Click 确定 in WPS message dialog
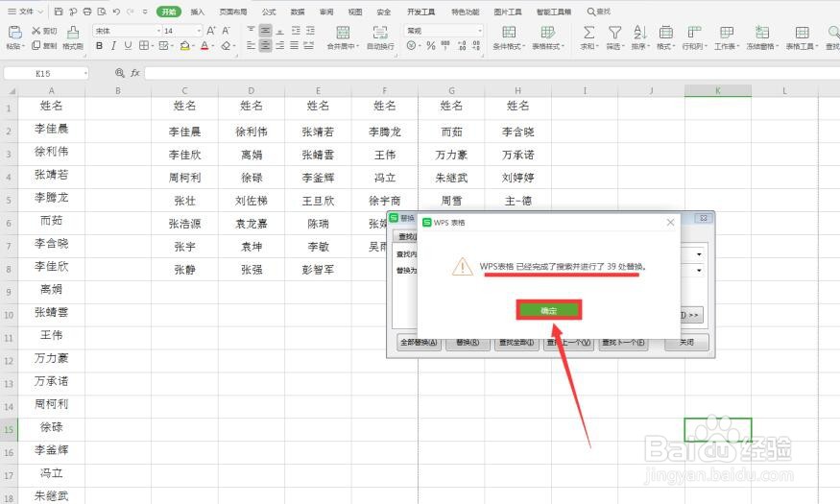The height and width of the screenshot is (504, 840). point(548,310)
